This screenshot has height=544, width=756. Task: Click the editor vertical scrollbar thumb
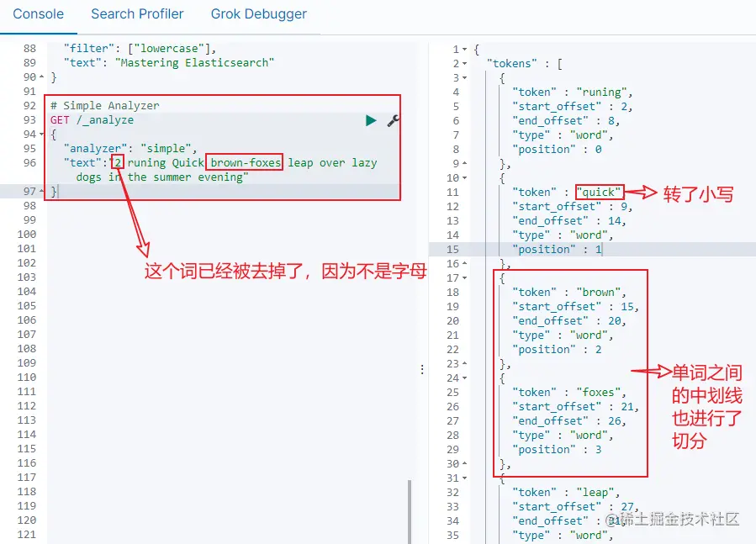tap(410, 511)
